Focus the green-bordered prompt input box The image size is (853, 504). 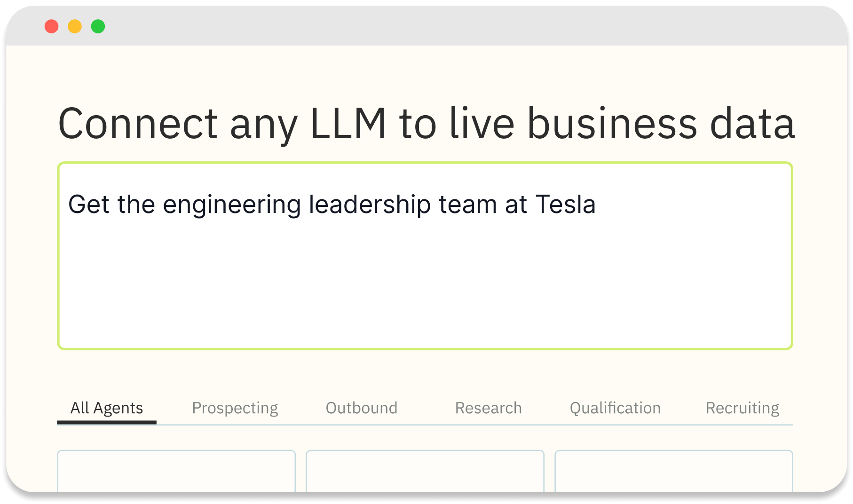425,256
